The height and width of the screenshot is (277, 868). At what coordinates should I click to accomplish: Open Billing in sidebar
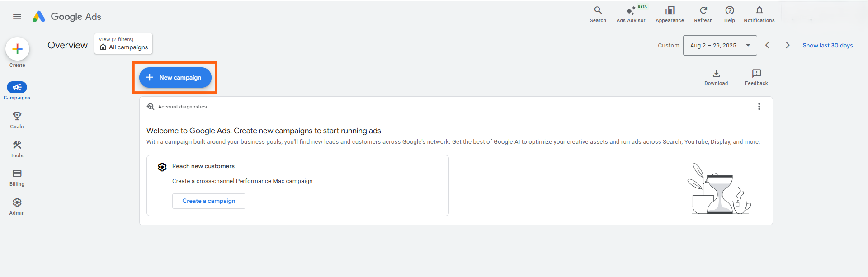coord(17,178)
